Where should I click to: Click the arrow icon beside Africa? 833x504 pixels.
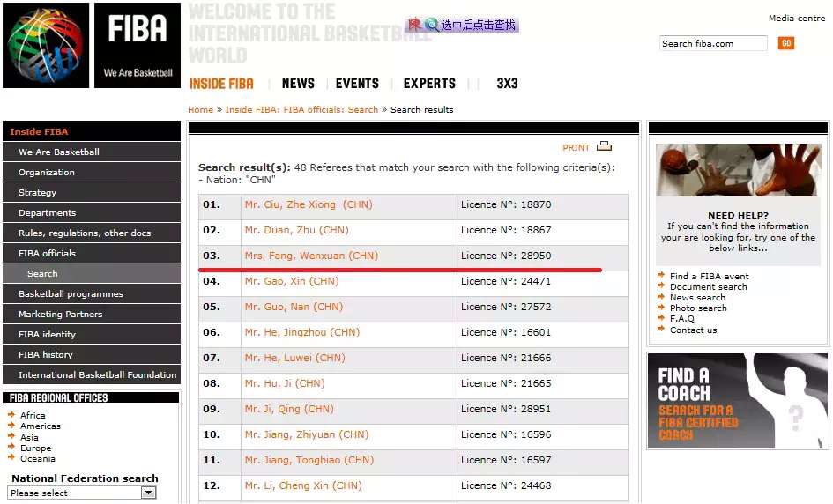coord(11,415)
